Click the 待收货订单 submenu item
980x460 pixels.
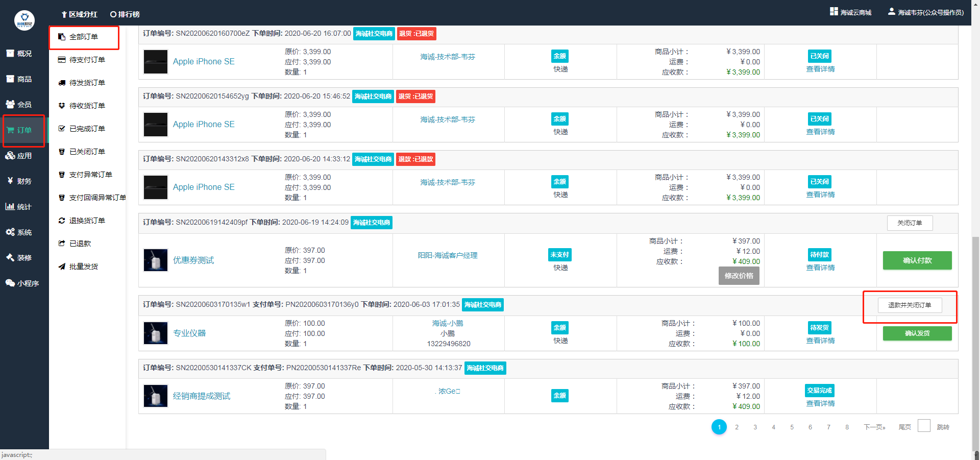tap(87, 106)
